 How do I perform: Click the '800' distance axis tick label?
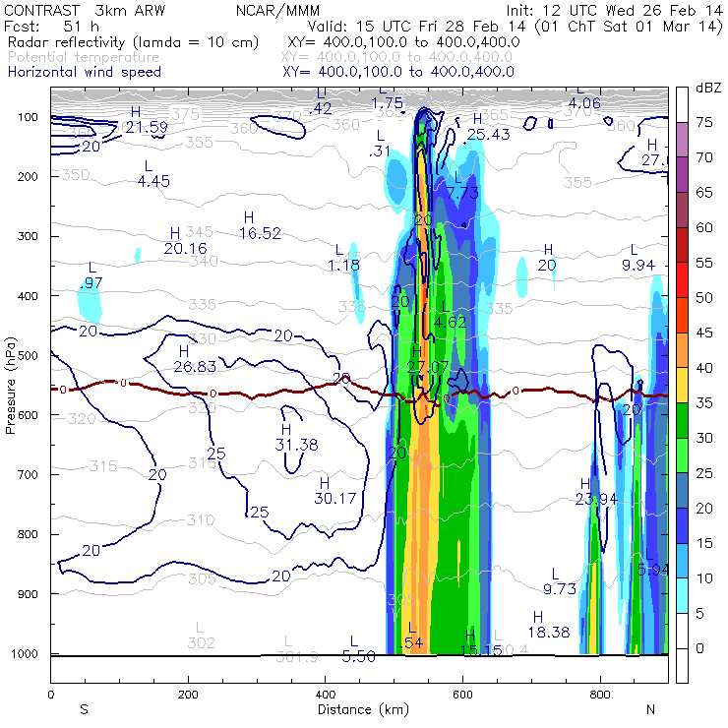click(x=600, y=695)
